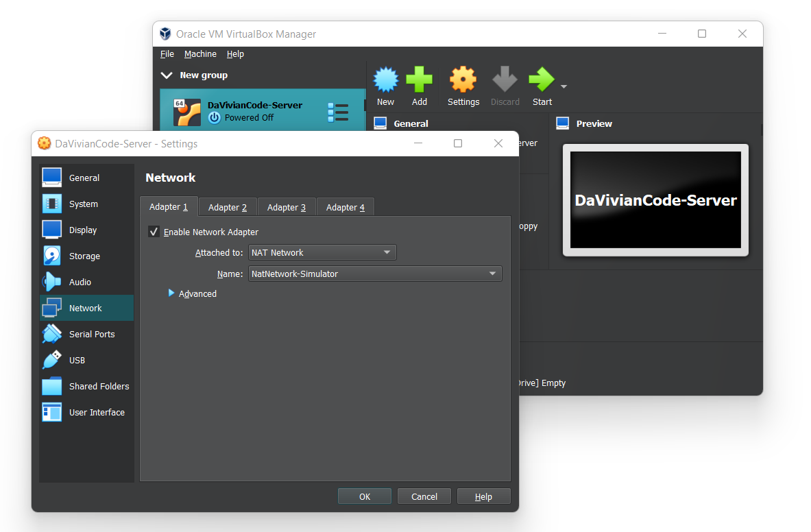Open the Serial Ports settings category
811x532 pixels.
86,334
